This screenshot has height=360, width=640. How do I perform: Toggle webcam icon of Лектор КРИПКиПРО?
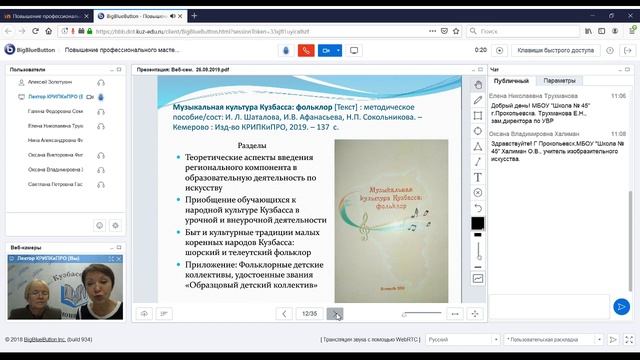pos(90,97)
